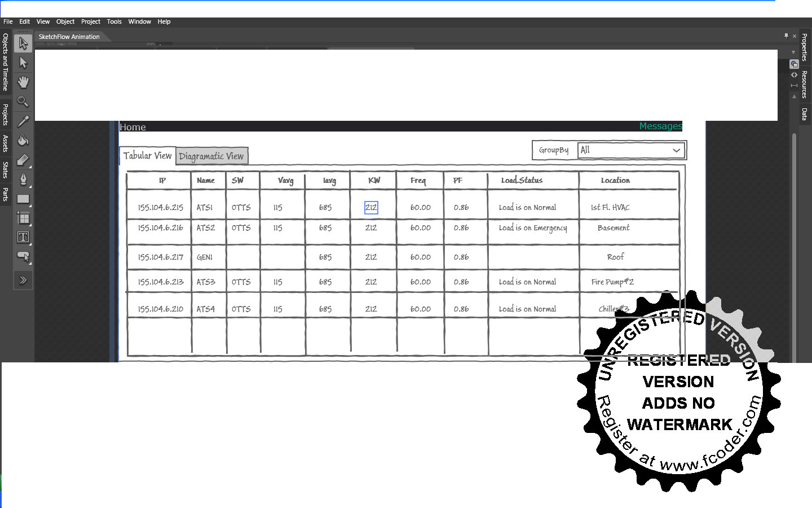Click the Home link
Image resolution: width=812 pixels, height=508 pixels.
(x=133, y=127)
